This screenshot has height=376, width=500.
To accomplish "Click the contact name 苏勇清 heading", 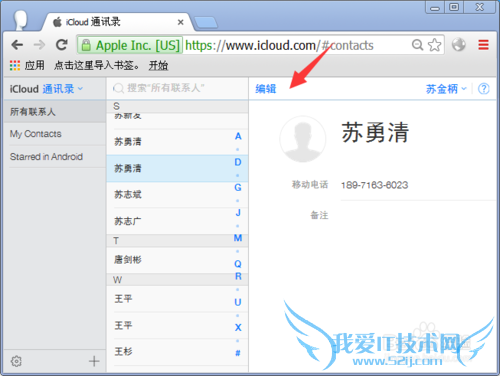I will click(x=375, y=132).
